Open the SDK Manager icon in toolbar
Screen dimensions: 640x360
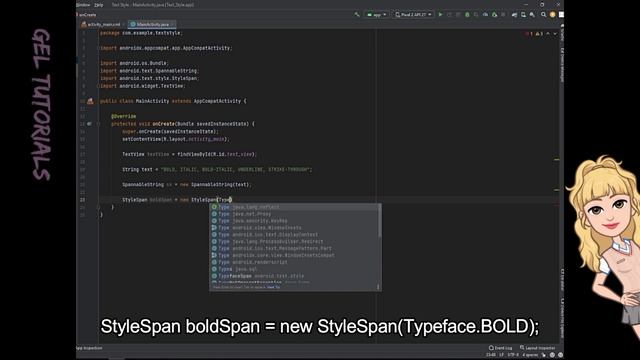coord(532,15)
